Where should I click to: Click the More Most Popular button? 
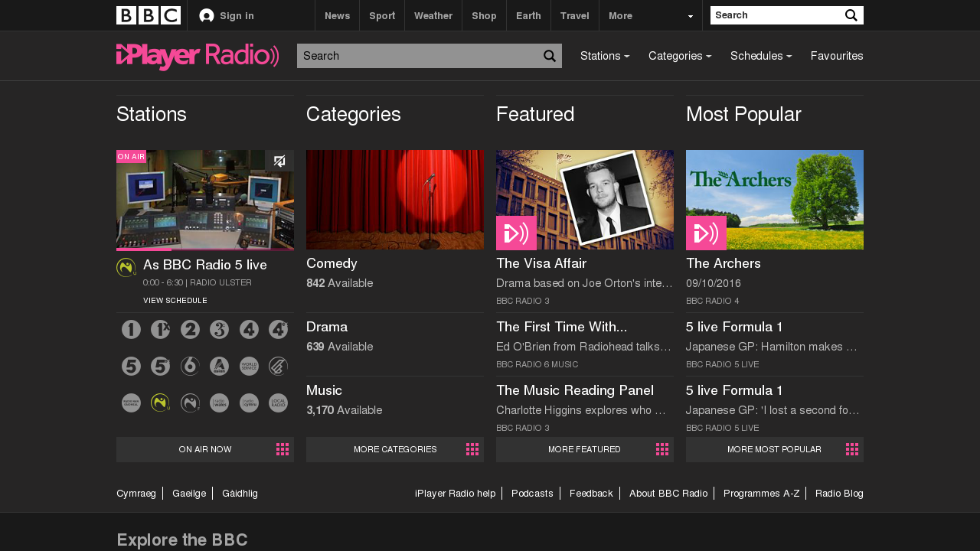(x=775, y=449)
